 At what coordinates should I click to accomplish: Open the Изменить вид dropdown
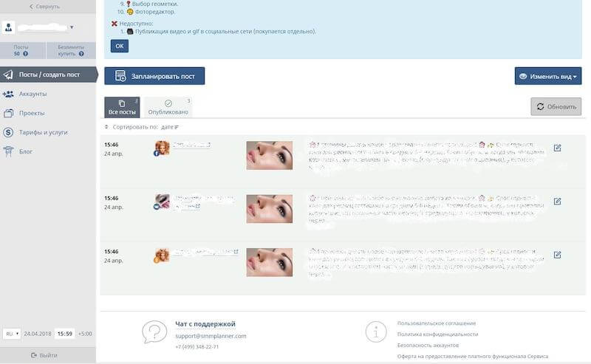pos(548,76)
